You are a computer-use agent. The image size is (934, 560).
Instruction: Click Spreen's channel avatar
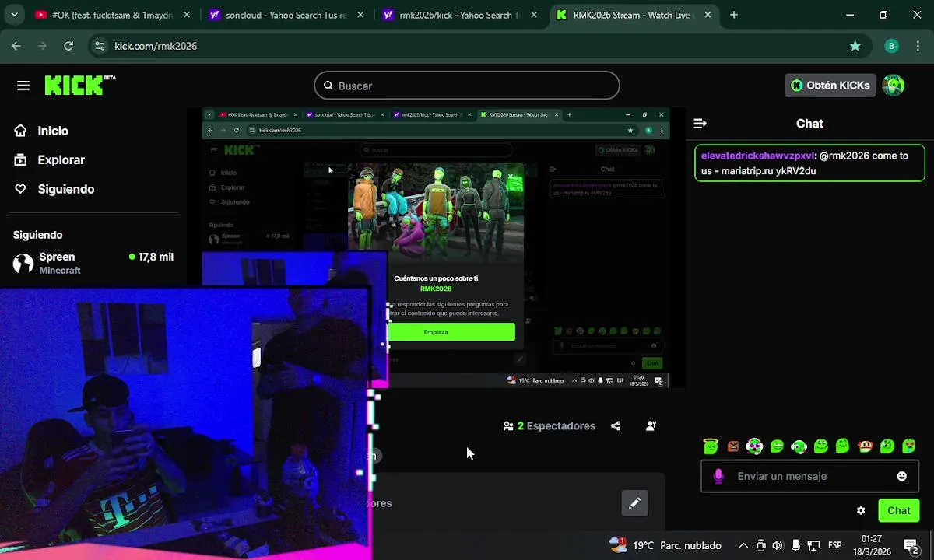[x=23, y=263]
